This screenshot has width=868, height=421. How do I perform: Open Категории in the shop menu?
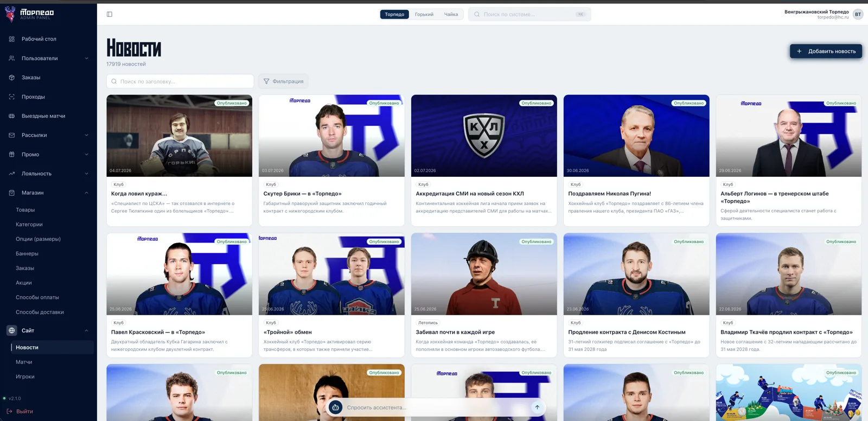pos(29,225)
